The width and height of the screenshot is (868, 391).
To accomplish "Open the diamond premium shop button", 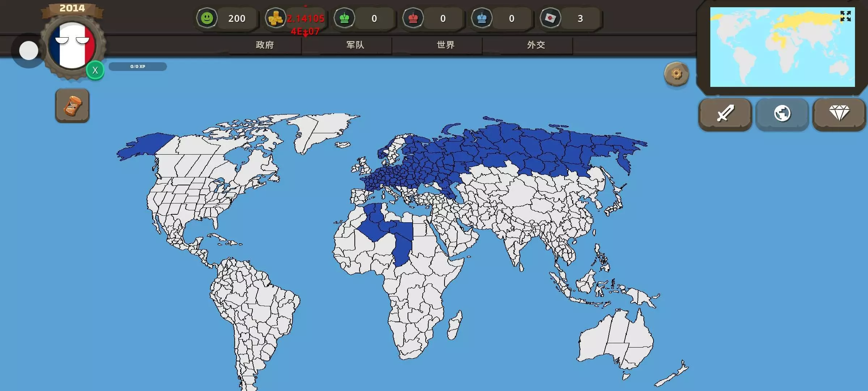I will pos(839,114).
